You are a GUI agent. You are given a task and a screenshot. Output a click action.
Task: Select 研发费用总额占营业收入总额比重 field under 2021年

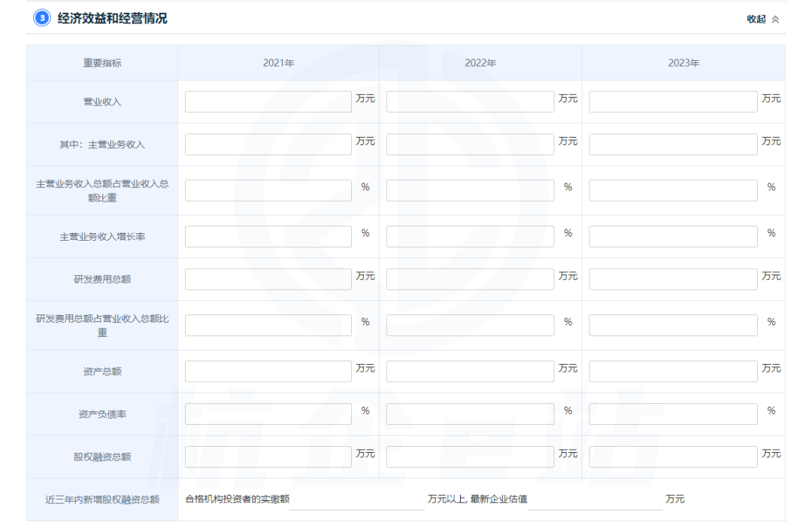pos(268,326)
